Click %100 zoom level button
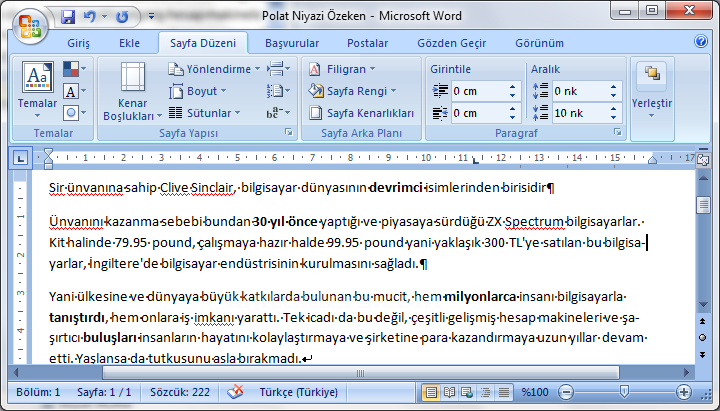Image resolution: width=720 pixels, height=411 pixels. tap(535, 392)
